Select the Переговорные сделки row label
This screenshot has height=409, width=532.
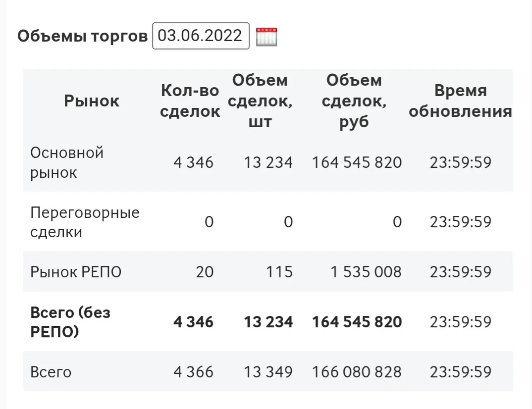tap(85, 222)
